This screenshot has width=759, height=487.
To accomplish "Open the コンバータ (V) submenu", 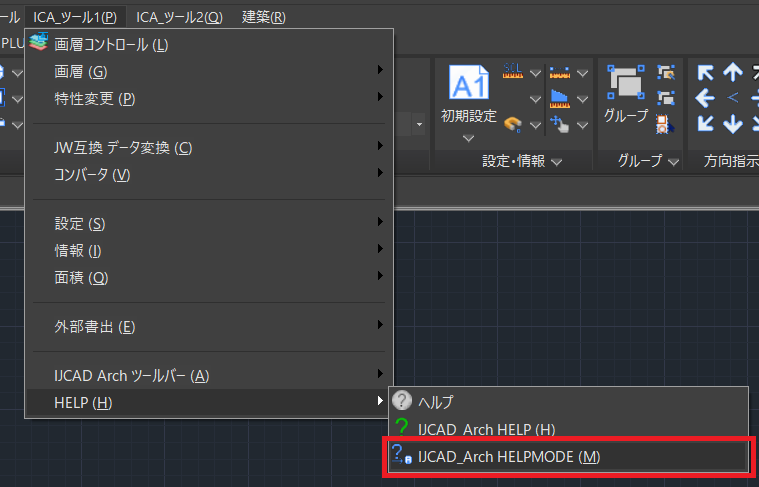I will point(209,175).
